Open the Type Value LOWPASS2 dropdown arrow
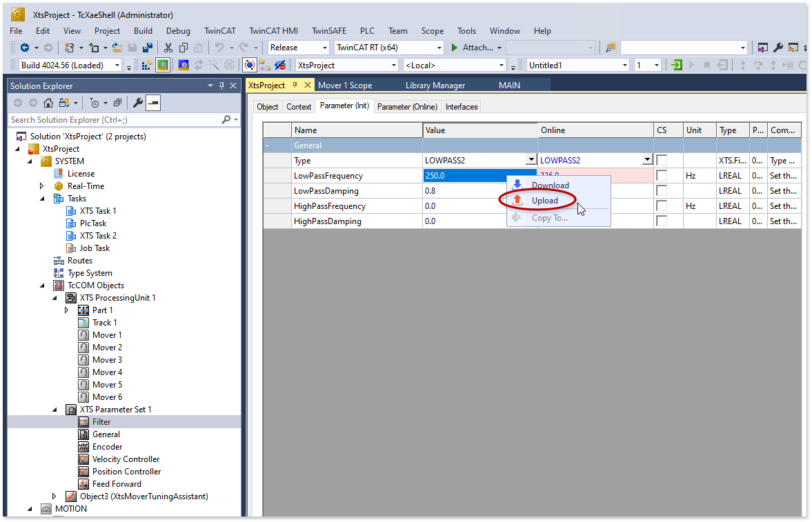 [531, 160]
